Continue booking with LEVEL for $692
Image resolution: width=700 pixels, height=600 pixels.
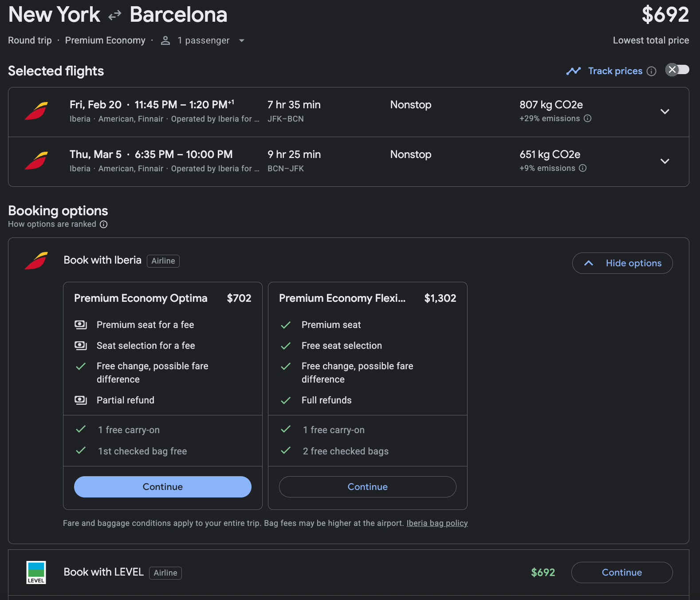[621, 572]
